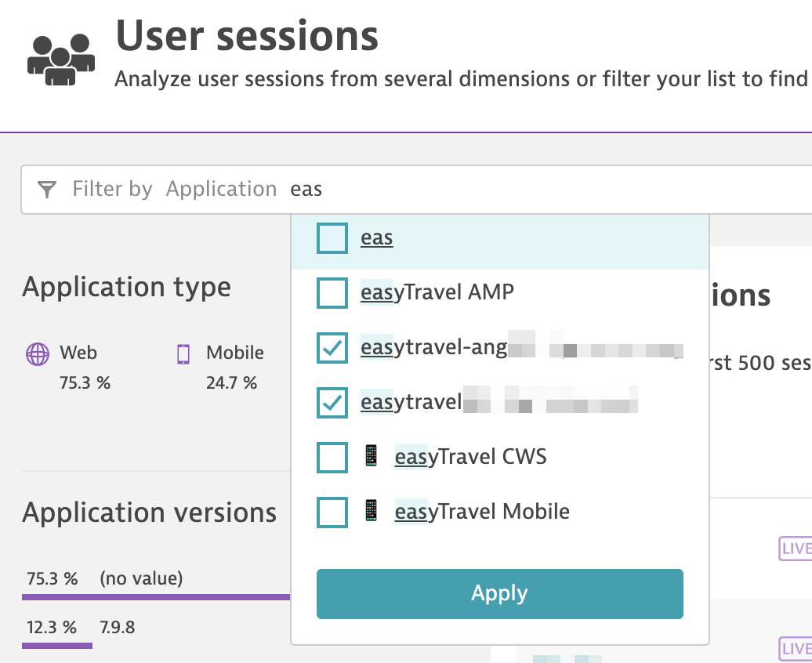Viewport: 812px width, 663px height.
Task: Click the Web 75.3 % value
Action: point(85,382)
